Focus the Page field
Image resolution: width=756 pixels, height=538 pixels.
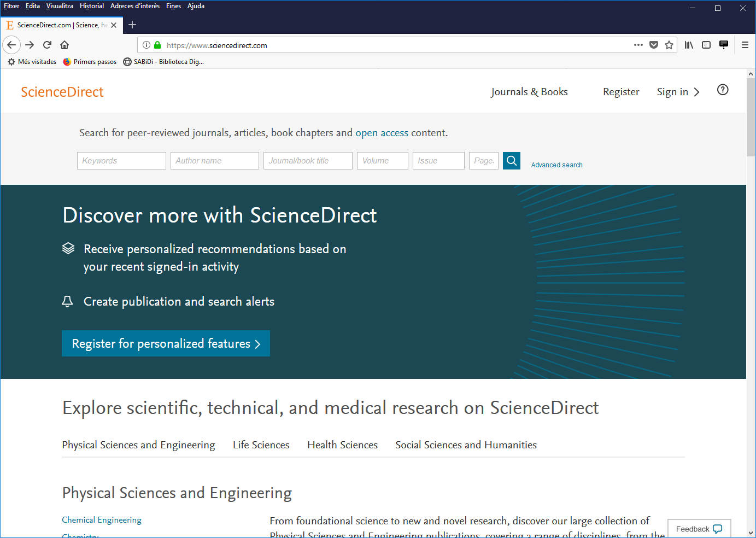pos(484,161)
